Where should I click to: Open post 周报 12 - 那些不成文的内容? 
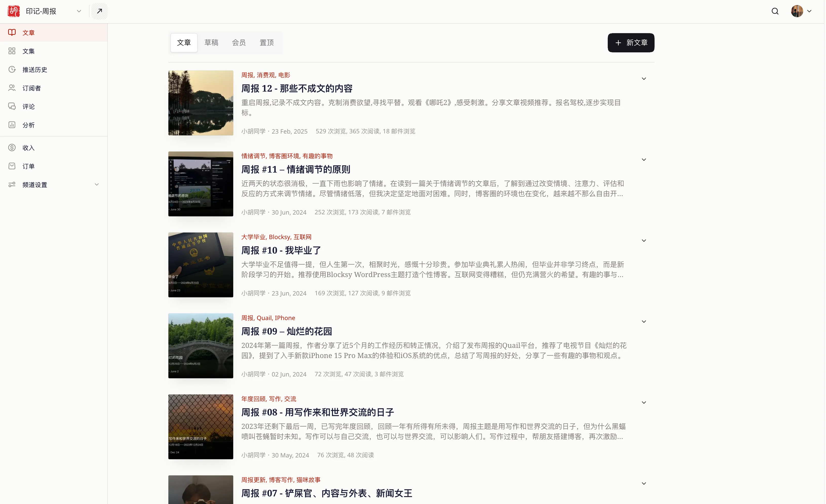point(297,88)
